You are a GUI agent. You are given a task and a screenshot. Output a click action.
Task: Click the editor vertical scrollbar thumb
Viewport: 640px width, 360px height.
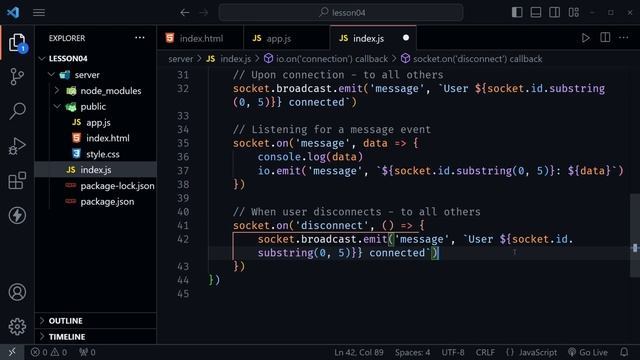tap(635, 235)
